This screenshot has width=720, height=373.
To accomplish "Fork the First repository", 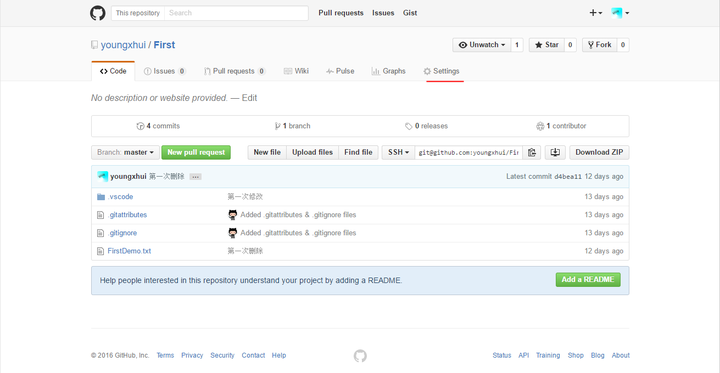I will (599, 45).
